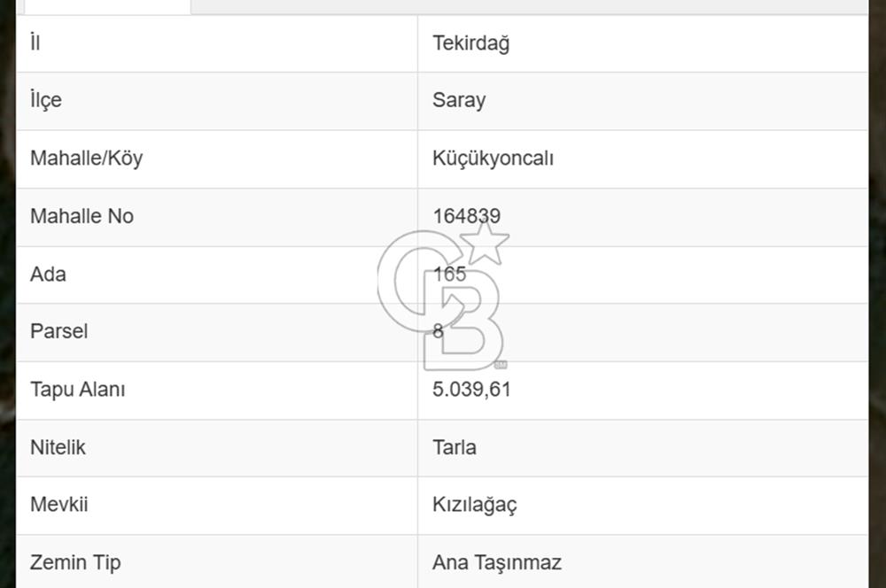Image resolution: width=886 pixels, height=588 pixels.
Task: Click the Tapu Alanı value 5.039,61
Action: (x=471, y=389)
